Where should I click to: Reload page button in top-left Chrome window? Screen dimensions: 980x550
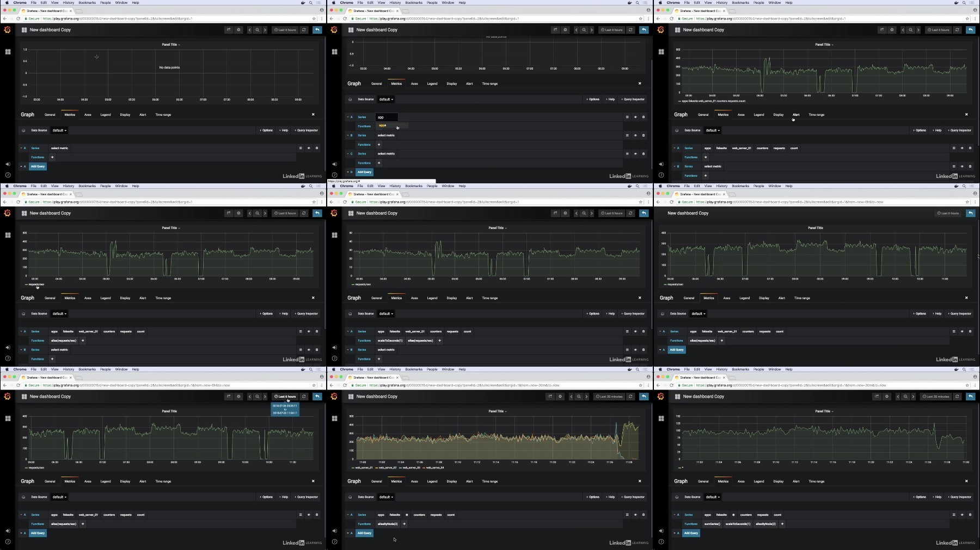pos(18,18)
